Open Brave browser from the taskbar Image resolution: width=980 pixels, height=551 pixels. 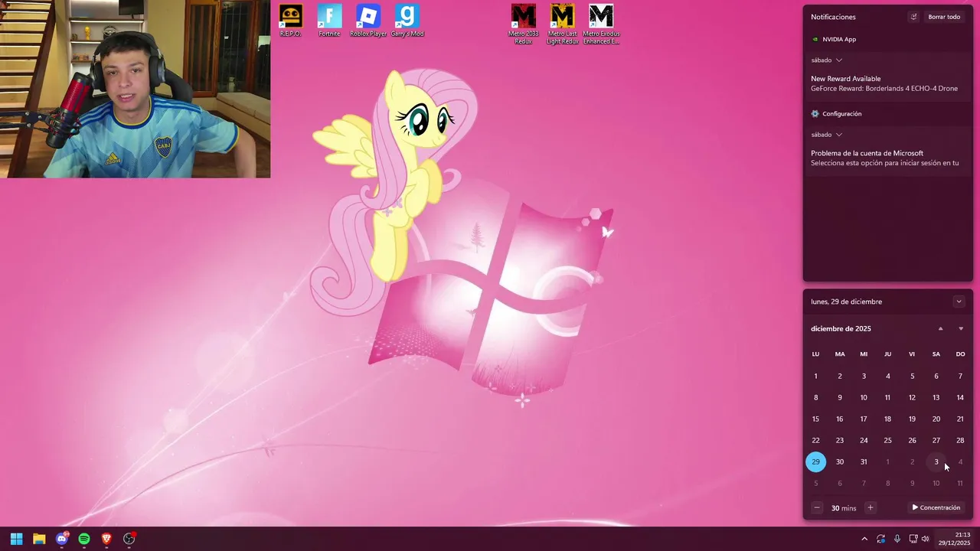click(x=106, y=539)
